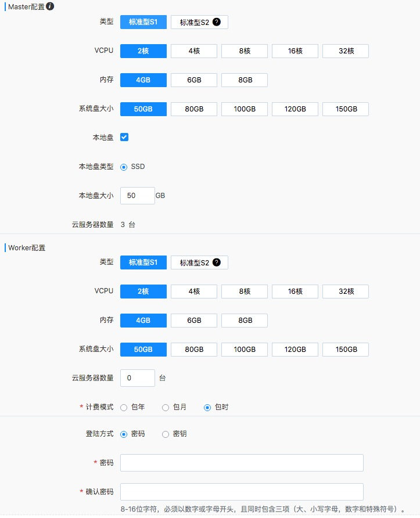This screenshot has width=420, height=518.
Task: Pick 50GB system disk for Master
Action: pos(143,109)
